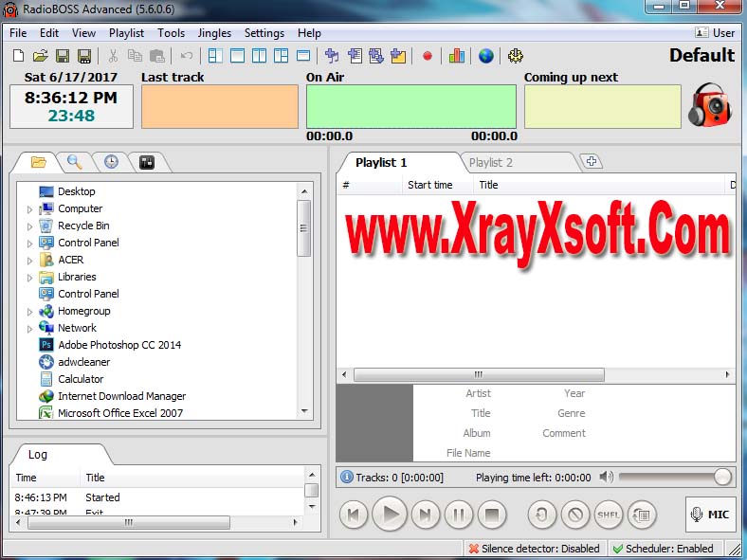Switch to the clock scheduler tab

111,162
